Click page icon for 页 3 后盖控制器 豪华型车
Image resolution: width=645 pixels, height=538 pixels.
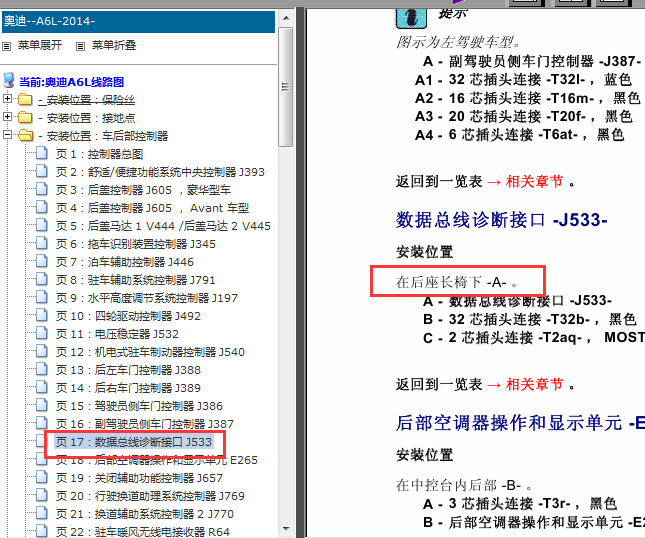tap(42, 189)
